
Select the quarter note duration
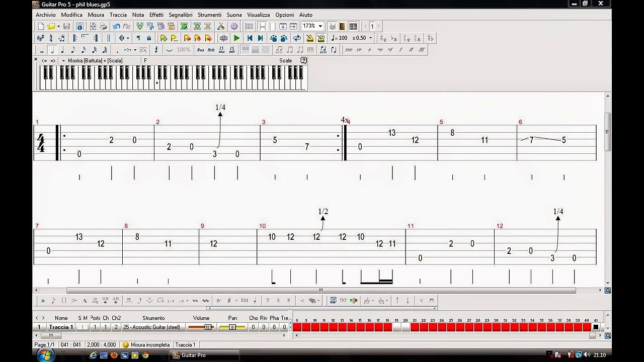click(x=62, y=50)
